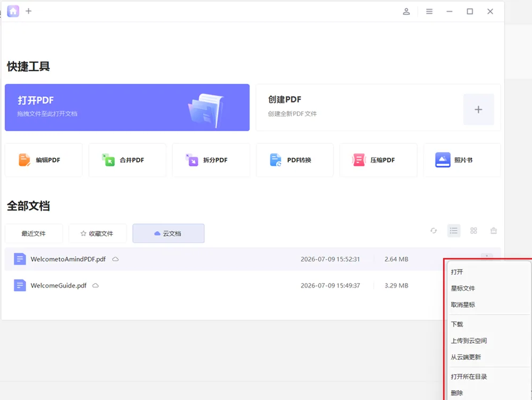Choose 删除 in the context menu
The height and width of the screenshot is (400, 532).
[x=488, y=393]
